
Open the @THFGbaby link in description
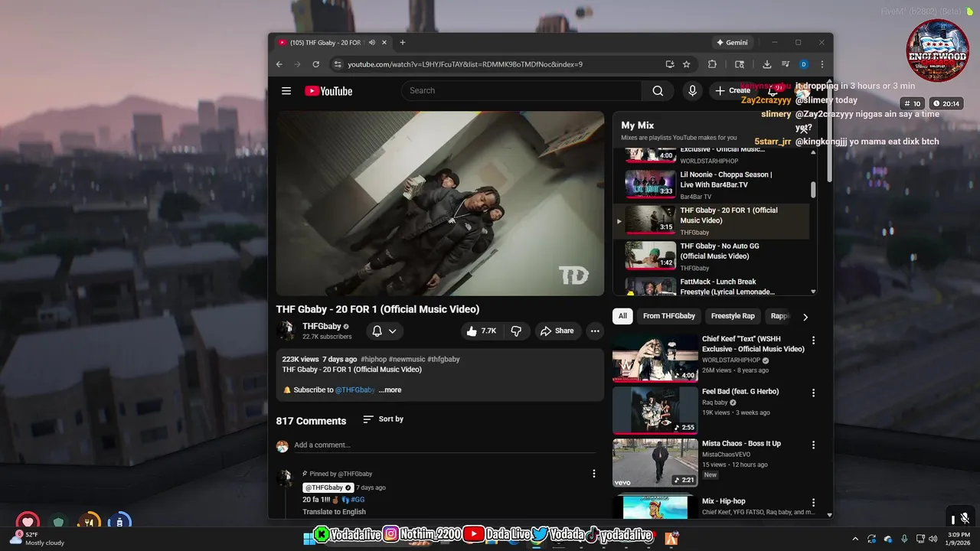[x=355, y=390]
